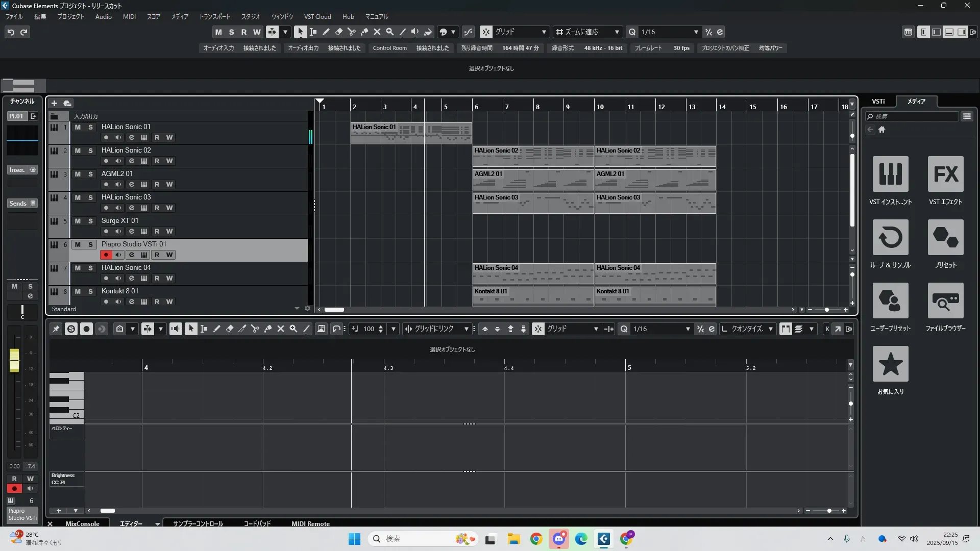Select the Scissors split tool in top toolbar
Screen dimensions: 980x551
pos(352,32)
